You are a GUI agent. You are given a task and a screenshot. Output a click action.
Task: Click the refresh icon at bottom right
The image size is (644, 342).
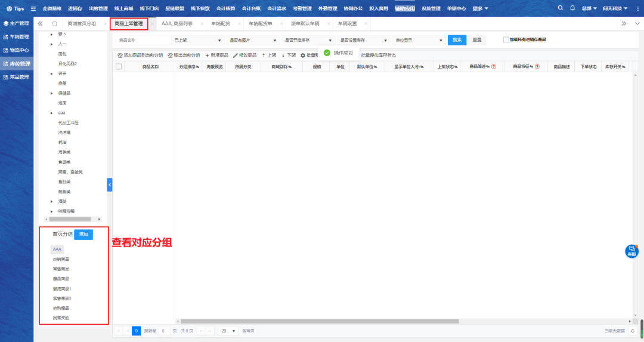(x=633, y=331)
